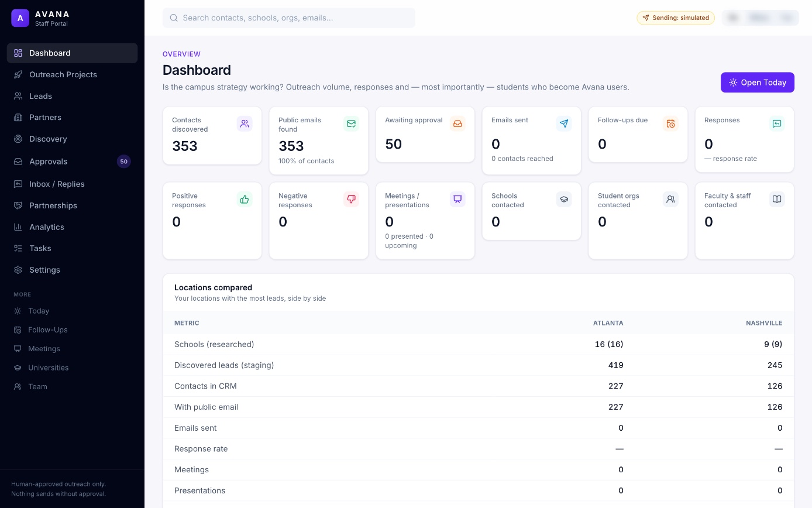Click the Settings gear icon in sidebar
The width and height of the screenshot is (812, 508).
point(18,270)
